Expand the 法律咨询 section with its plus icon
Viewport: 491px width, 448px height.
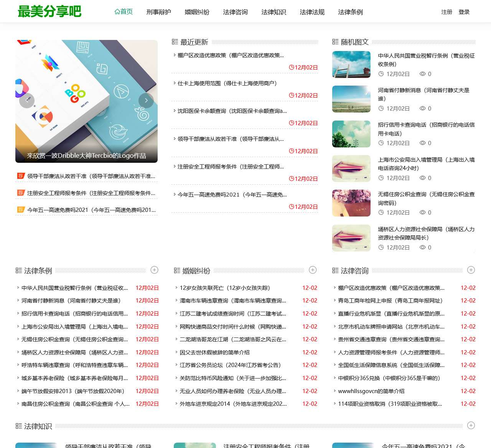pyautogui.click(x=471, y=270)
